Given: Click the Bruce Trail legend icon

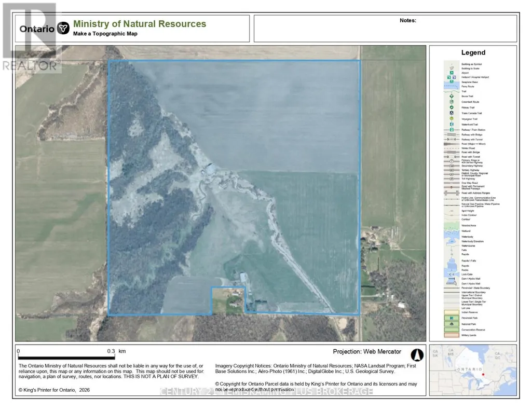Looking at the screenshot, I should click(452, 97).
